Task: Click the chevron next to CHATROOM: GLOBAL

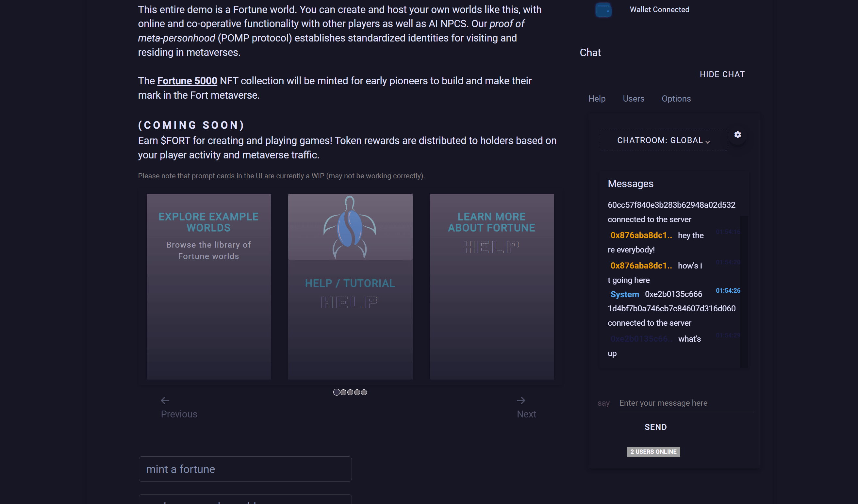Action: pyautogui.click(x=708, y=142)
